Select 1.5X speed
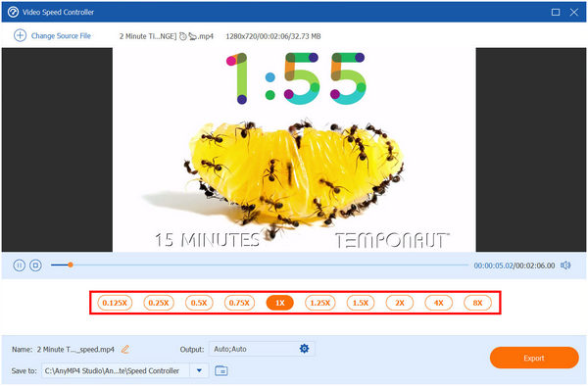 click(361, 303)
